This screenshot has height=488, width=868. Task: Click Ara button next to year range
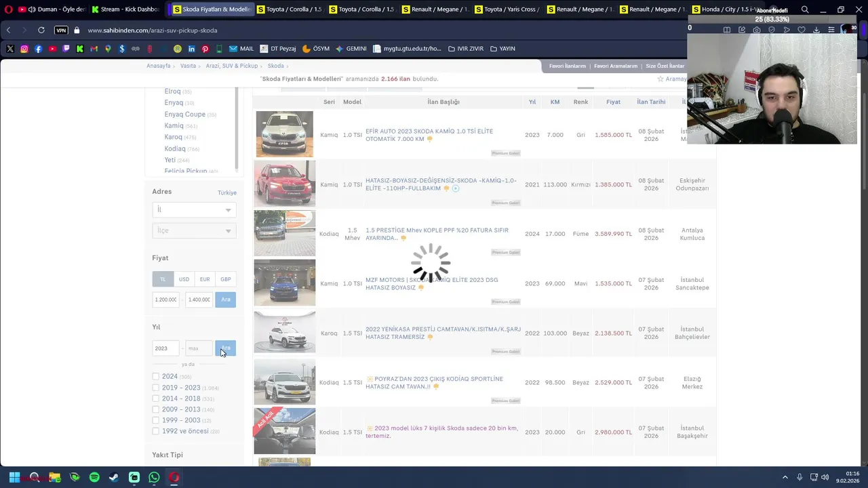(226, 348)
